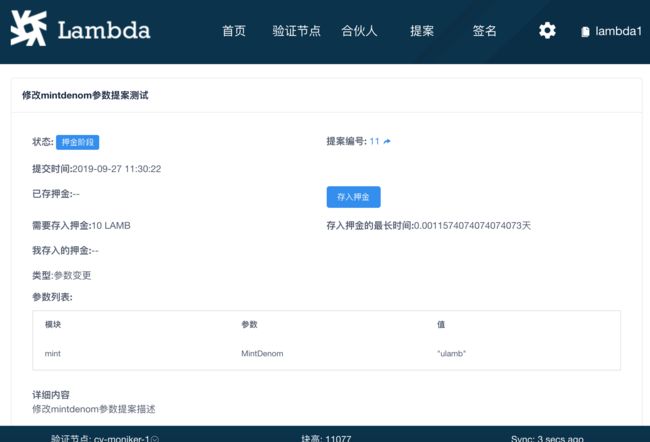
Task: Click the circle icon after cy-moniker-1
Action: [x=155, y=438]
